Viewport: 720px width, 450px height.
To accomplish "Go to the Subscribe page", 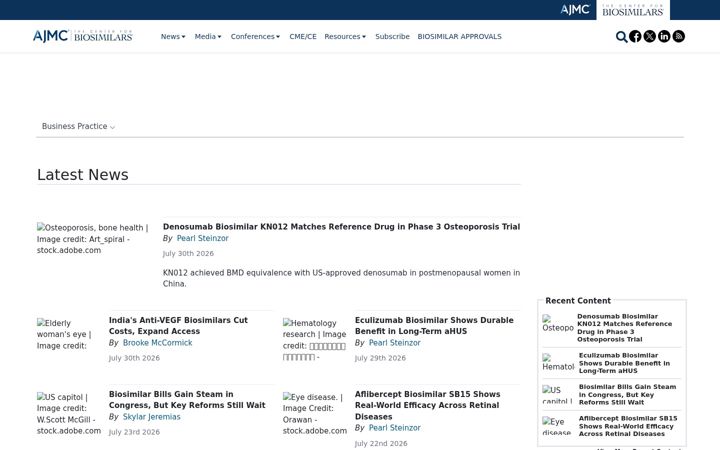I will [x=392, y=37].
